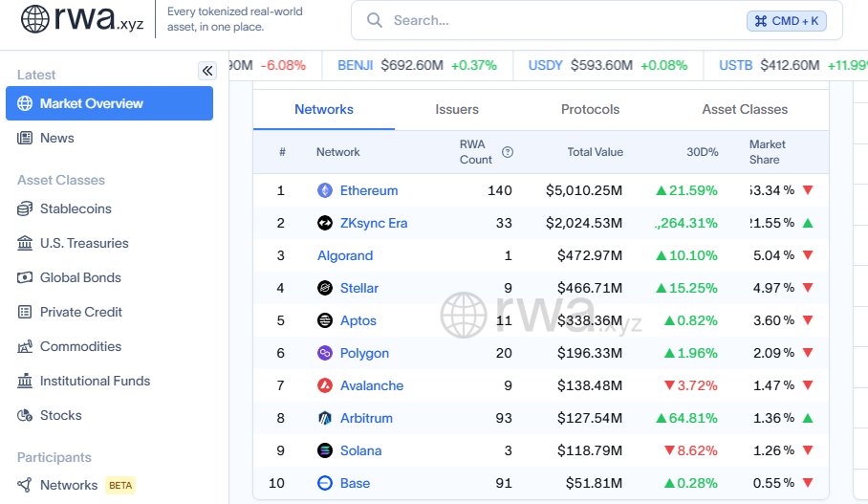Open the Stellar network link
Screen dimensions: 868x504
[x=359, y=288]
